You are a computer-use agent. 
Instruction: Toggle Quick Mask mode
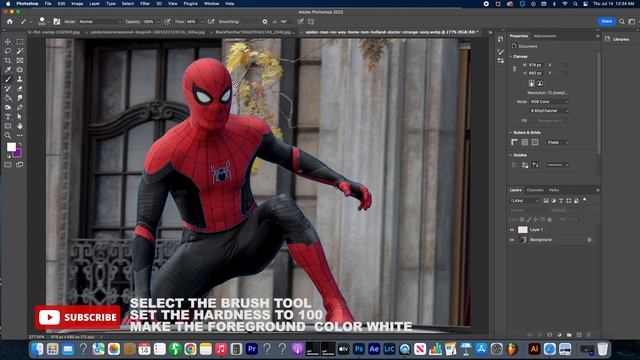pyautogui.click(x=8, y=165)
